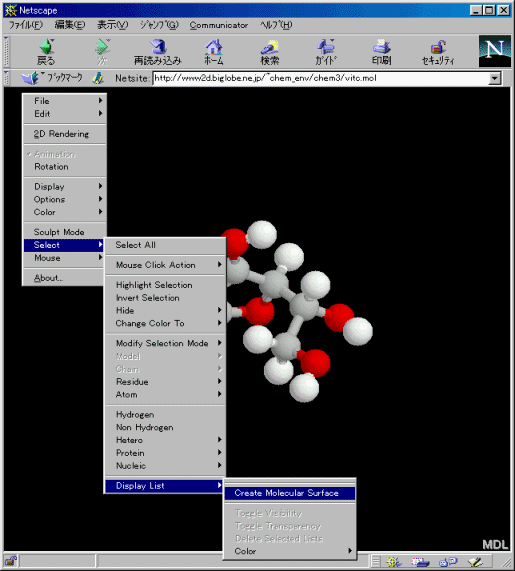Viewport: 515px width, 571px height.
Task: Open Composer icon in status bar component bar
Action: pyautogui.click(x=475, y=562)
